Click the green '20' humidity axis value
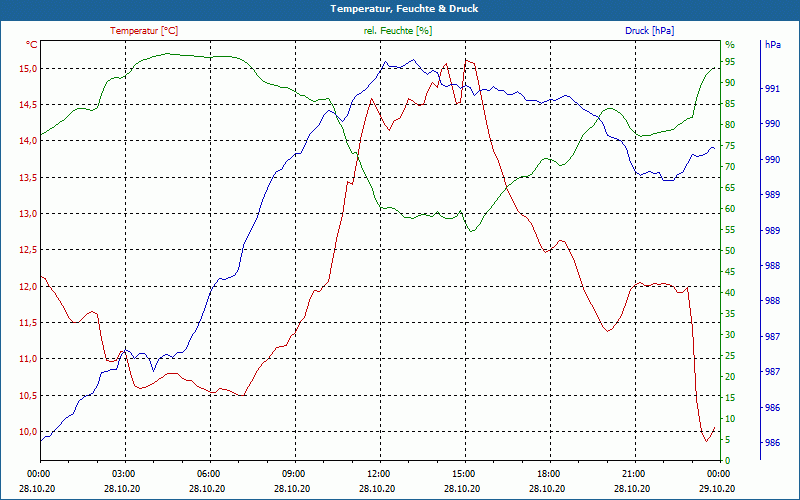The height and width of the screenshot is (500, 800). pos(730,377)
